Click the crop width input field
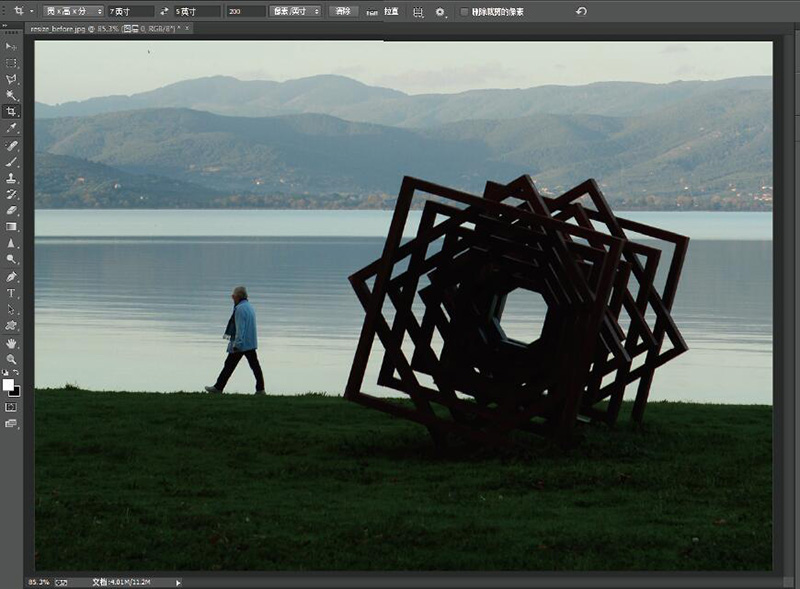 point(130,11)
